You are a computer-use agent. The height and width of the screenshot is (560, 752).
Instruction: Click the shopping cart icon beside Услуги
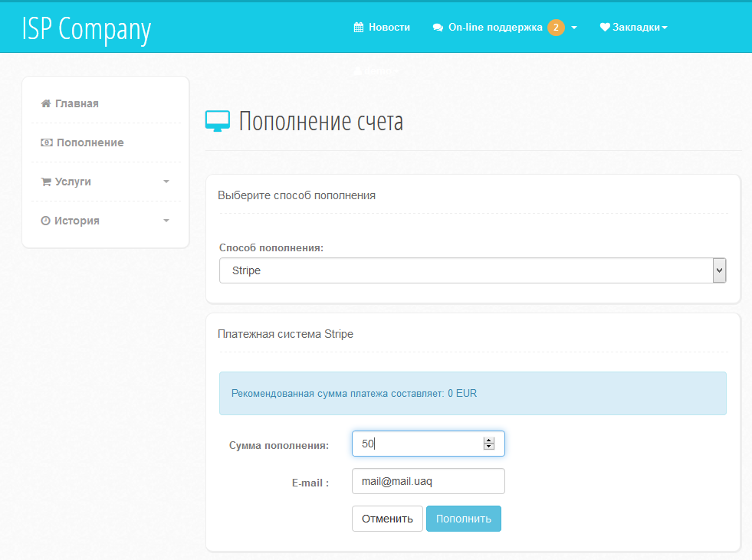point(46,182)
